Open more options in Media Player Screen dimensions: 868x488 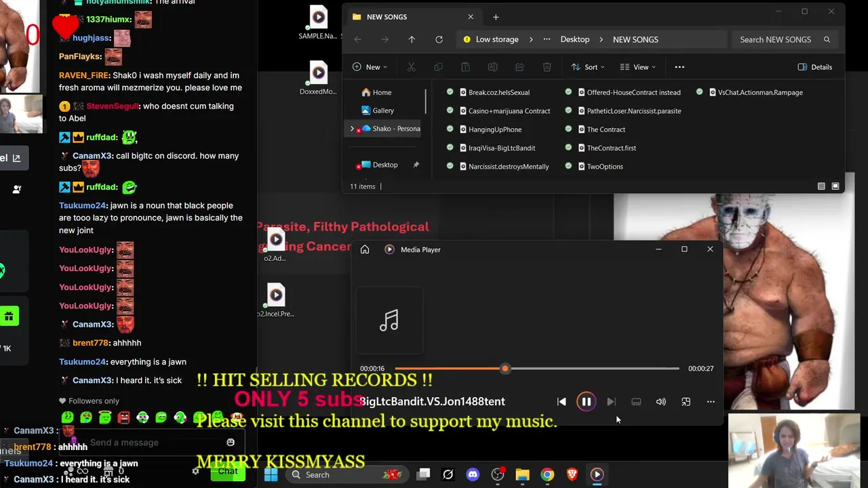(711, 402)
